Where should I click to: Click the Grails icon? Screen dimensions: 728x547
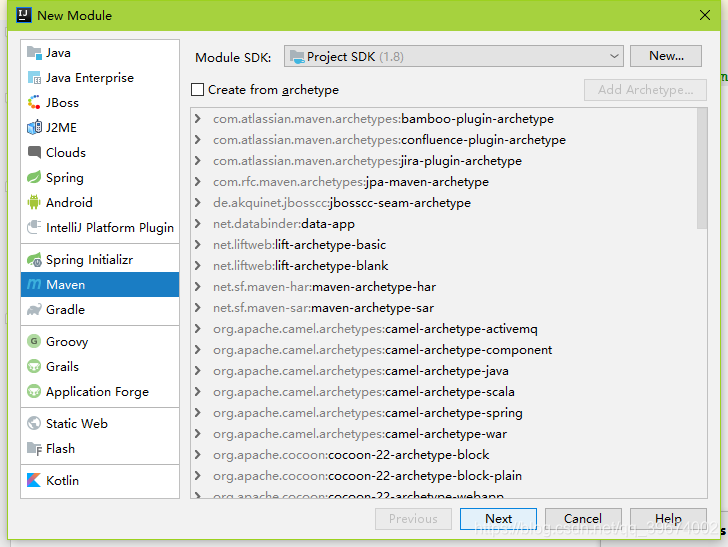tap(34, 366)
